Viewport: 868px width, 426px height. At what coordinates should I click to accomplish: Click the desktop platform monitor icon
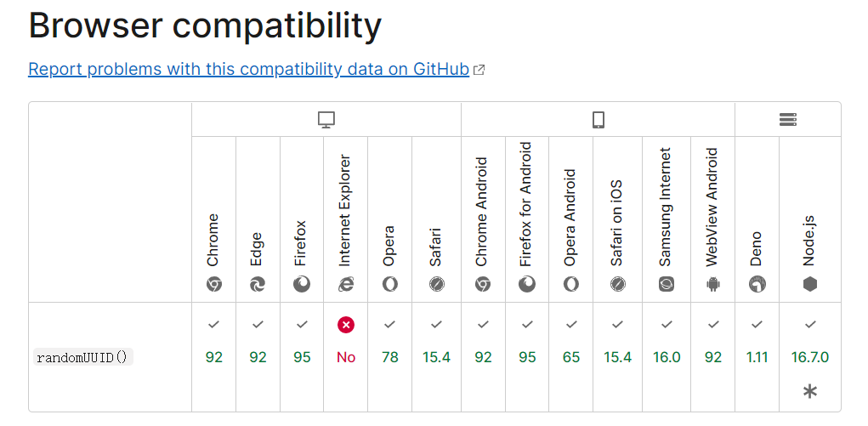coord(326,120)
